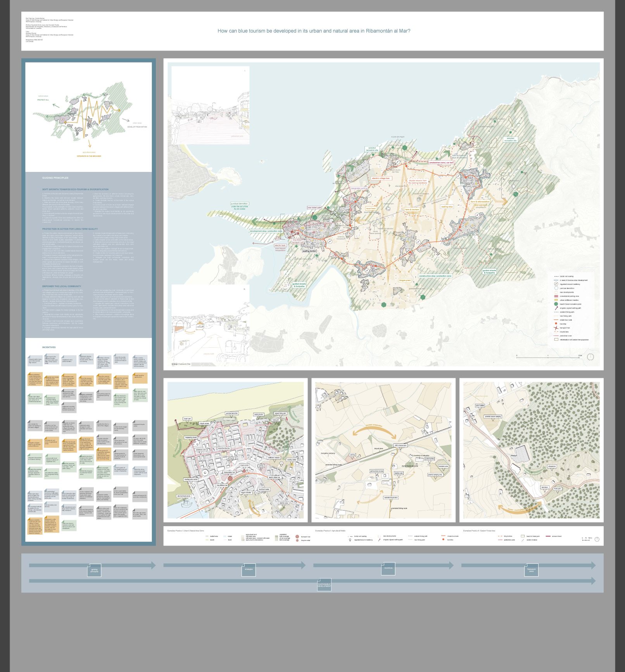625x672 pixels.
Task: Open the pedestrian zone sketch thumbnail
Action: (x=211, y=105)
